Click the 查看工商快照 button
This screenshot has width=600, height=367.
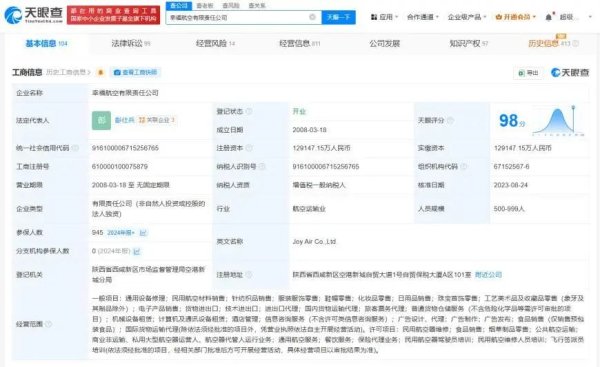click(135, 72)
